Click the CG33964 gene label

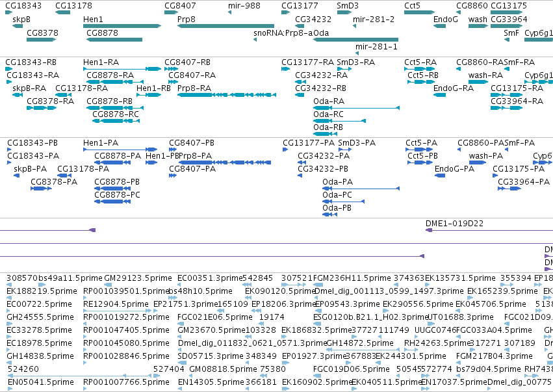pyautogui.click(x=509, y=20)
